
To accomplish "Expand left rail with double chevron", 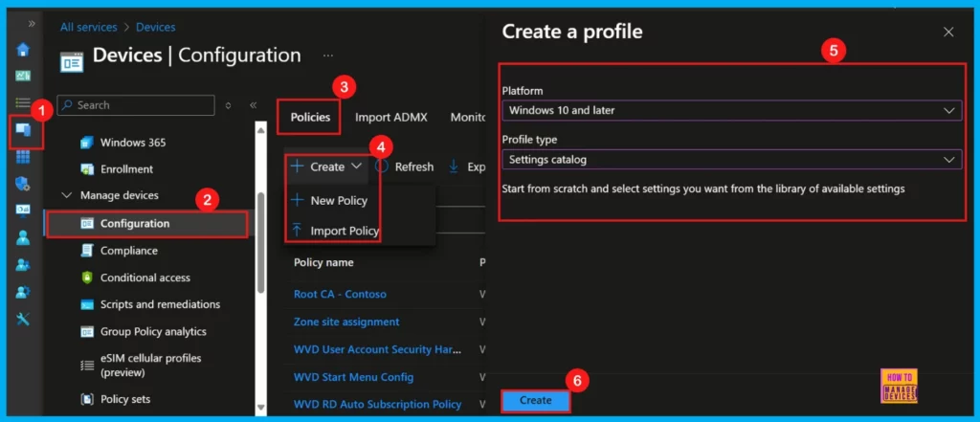I will (x=32, y=24).
